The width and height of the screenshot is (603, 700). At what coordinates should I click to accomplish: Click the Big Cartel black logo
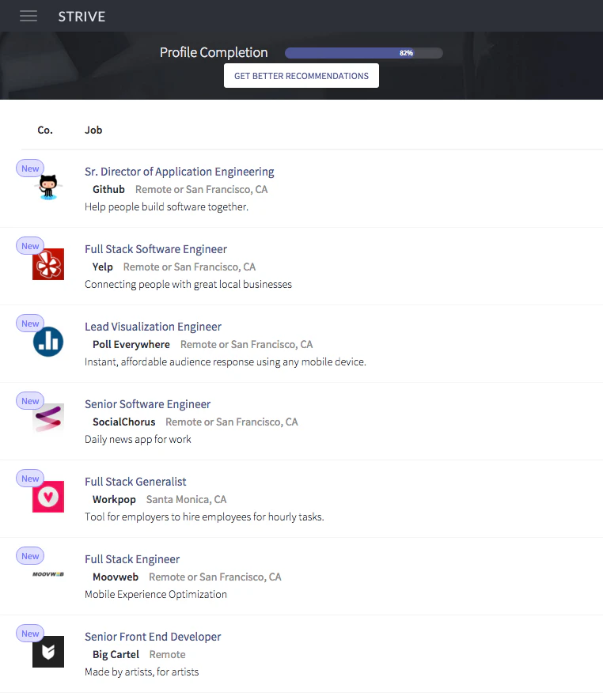point(48,652)
